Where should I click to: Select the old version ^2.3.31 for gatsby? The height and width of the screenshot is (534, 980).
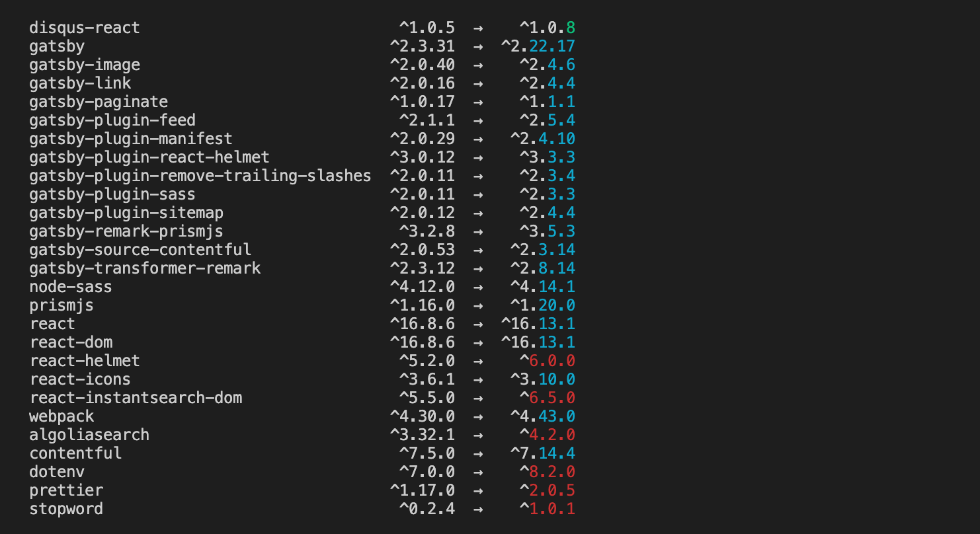point(423,46)
